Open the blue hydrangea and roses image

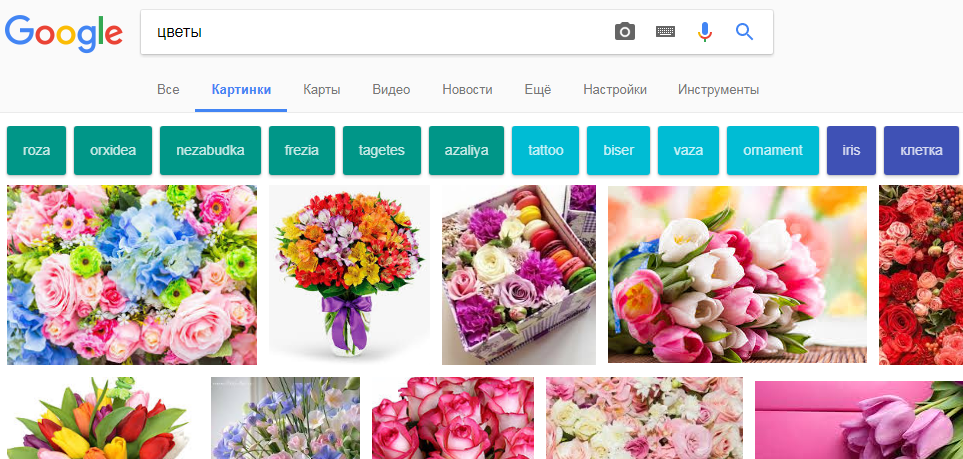132,275
